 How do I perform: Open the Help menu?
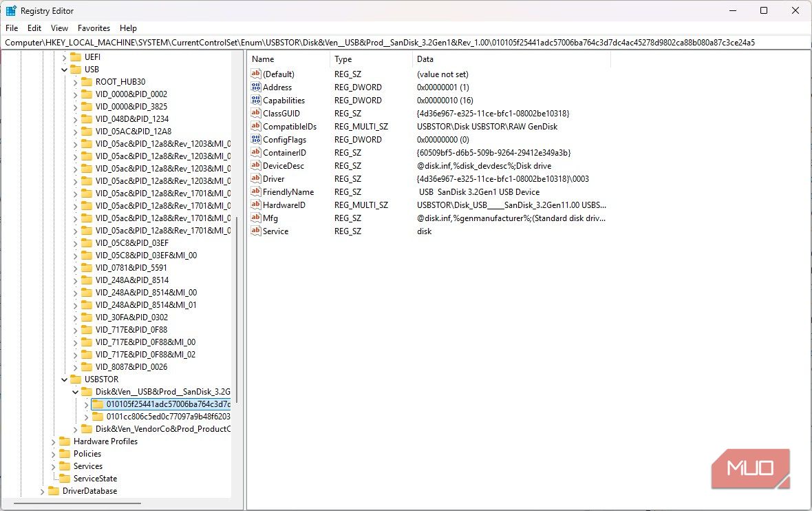128,28
